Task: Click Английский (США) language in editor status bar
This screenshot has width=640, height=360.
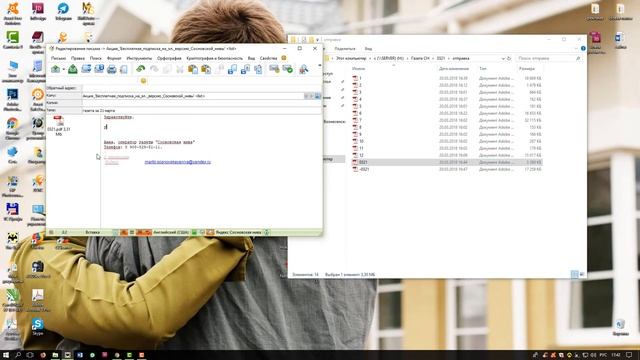Action: click(171, 232)
